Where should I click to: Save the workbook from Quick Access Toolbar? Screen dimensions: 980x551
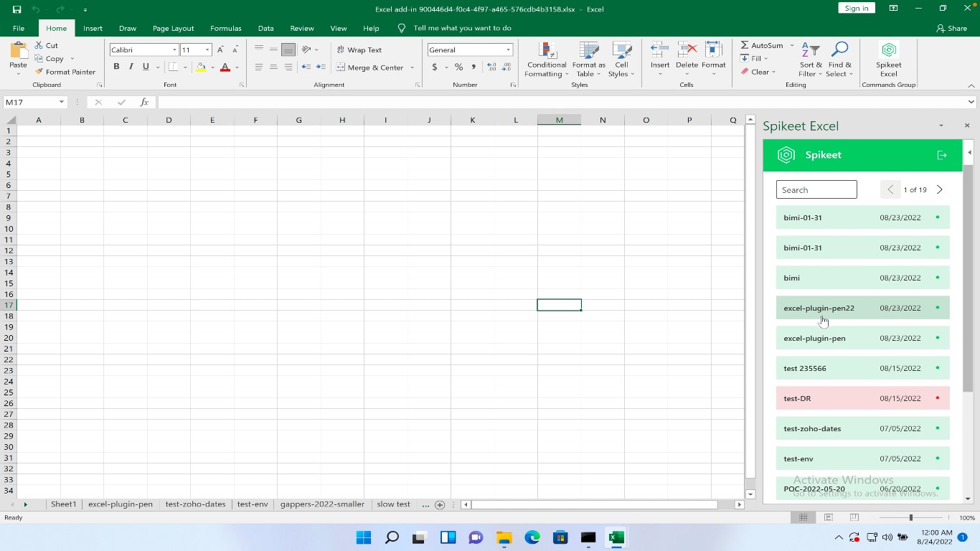pyautogui.click(x=17, y=9)
